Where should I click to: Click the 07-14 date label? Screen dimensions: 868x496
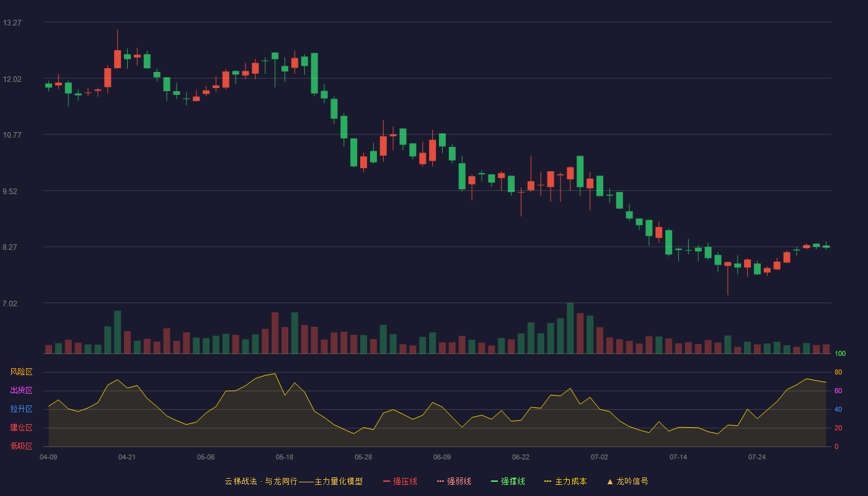(x=678, y=457)
